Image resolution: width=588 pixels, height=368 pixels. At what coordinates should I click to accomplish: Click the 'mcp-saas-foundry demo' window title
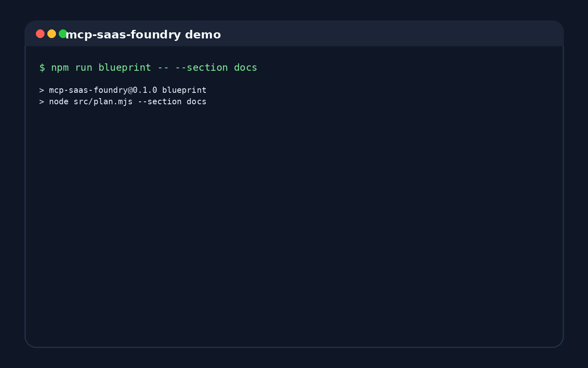coord(143,34)
